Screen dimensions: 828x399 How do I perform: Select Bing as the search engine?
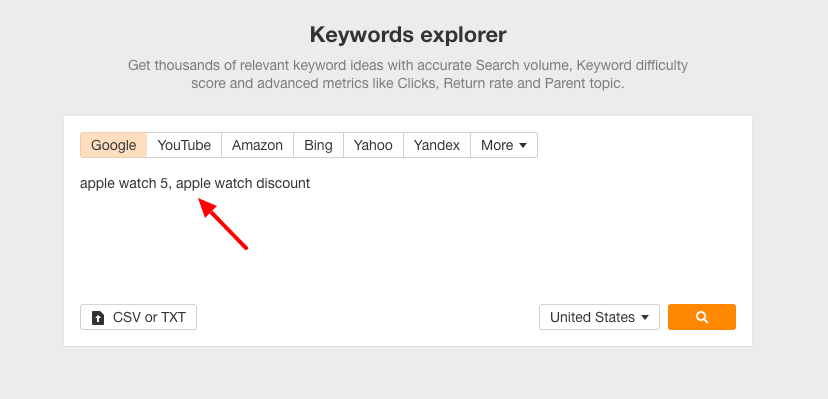tap(318, 145)
